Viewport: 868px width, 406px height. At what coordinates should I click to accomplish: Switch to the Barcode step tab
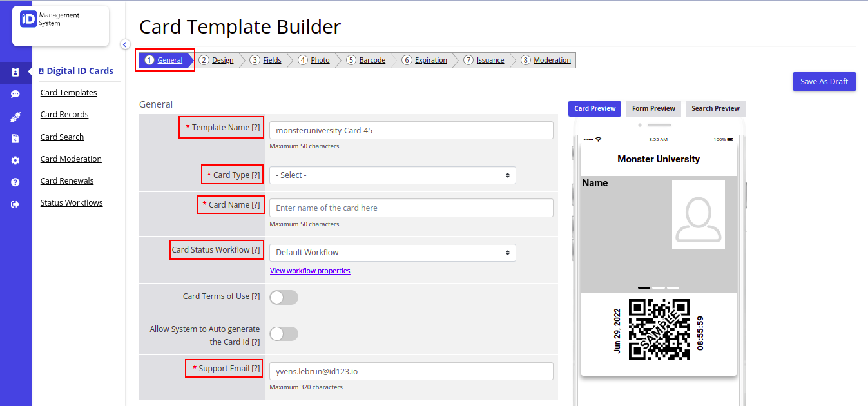(371, 59)
